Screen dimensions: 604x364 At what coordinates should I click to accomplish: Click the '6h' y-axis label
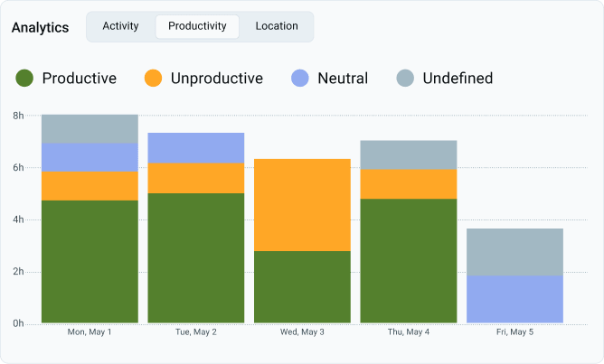pos(18,168)
